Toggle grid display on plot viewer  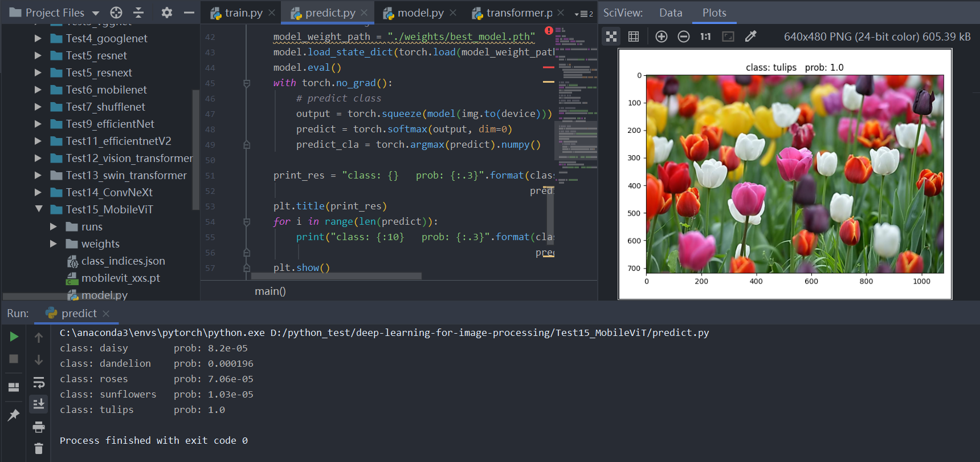[634, 37]
